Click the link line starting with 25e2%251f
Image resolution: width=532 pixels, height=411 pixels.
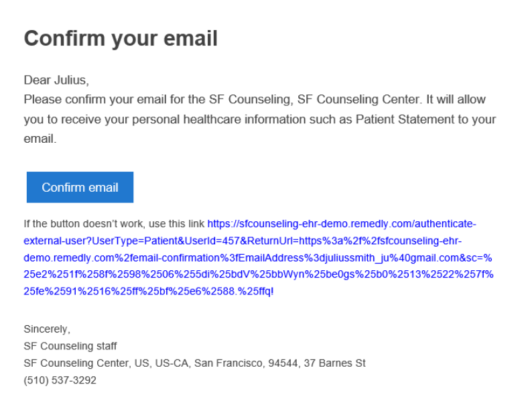259,274
